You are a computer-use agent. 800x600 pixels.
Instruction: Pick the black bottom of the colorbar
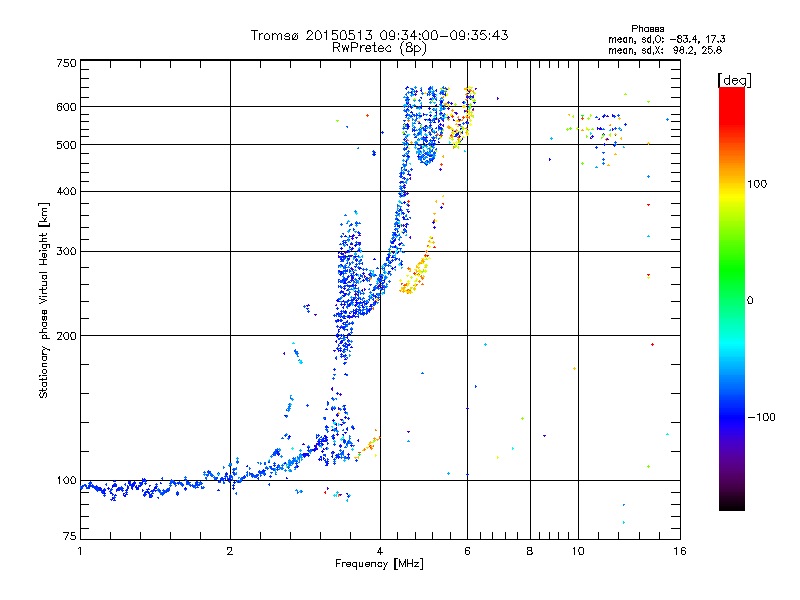pyautogui.click(x=732, y=503)
